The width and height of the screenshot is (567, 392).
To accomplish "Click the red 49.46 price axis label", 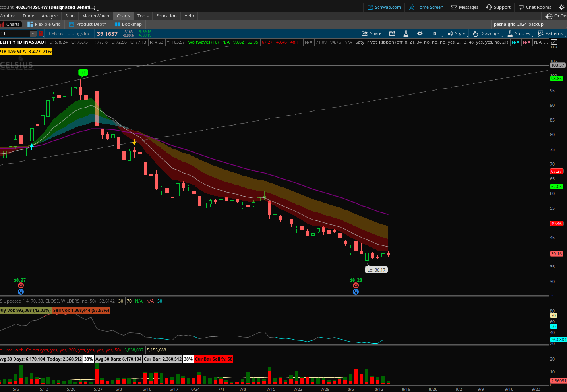I will pyautogui.click(x=557, y=224).
